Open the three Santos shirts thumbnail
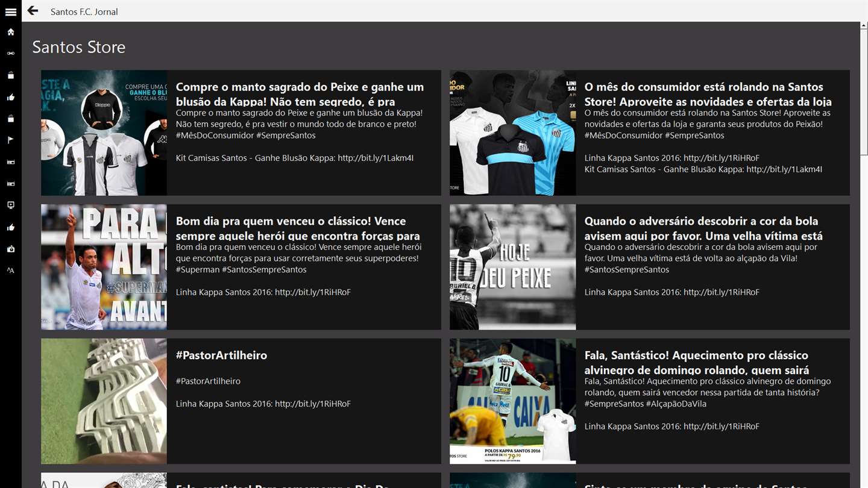This screenshot has width=868, height=488. point(512,133)
